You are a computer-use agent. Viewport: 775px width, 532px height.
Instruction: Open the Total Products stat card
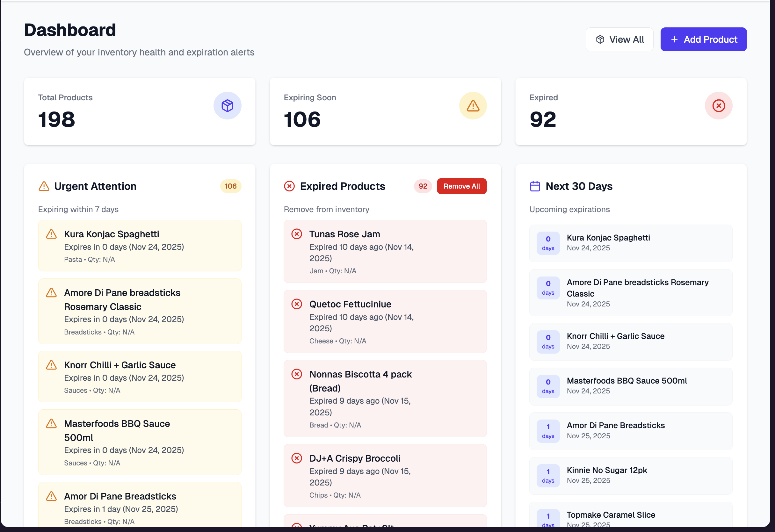[140, 111]
